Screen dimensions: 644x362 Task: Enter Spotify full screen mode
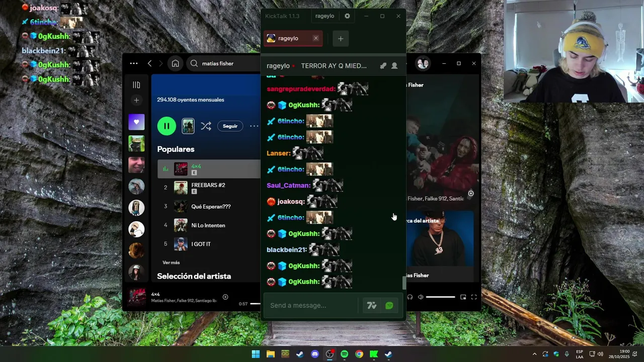[473, 297]
